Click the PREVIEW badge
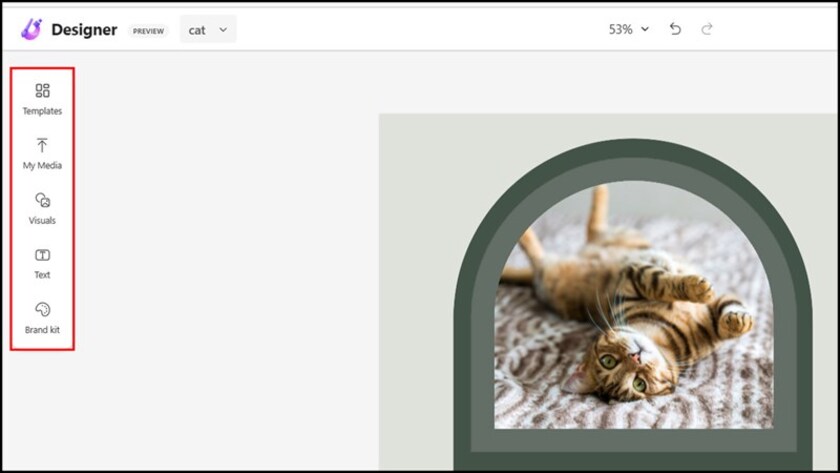Image resolution: width=840 pixels, height=473 pixels. pyautogui.click(x=148, y=31)
